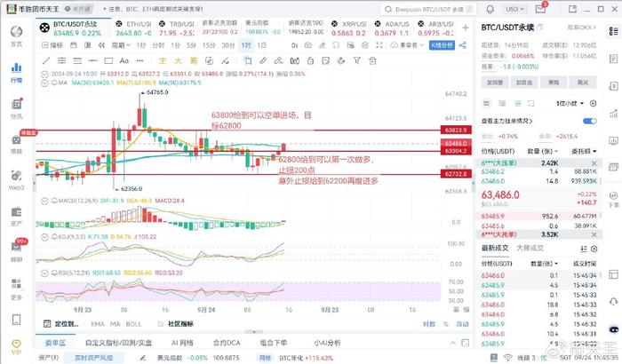Screen dimensions: 622x364
Task: Click the rewind double-arrow icon
Action: point(101,45)
